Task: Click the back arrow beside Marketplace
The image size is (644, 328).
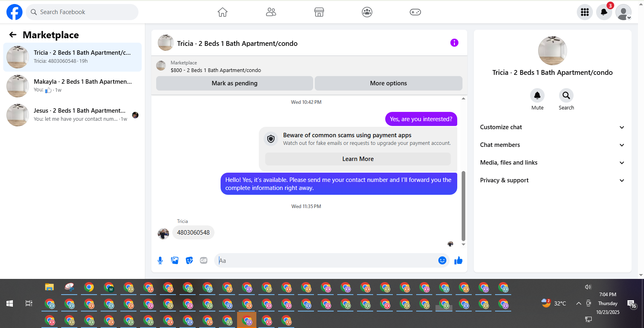Action: pos(13,35)
